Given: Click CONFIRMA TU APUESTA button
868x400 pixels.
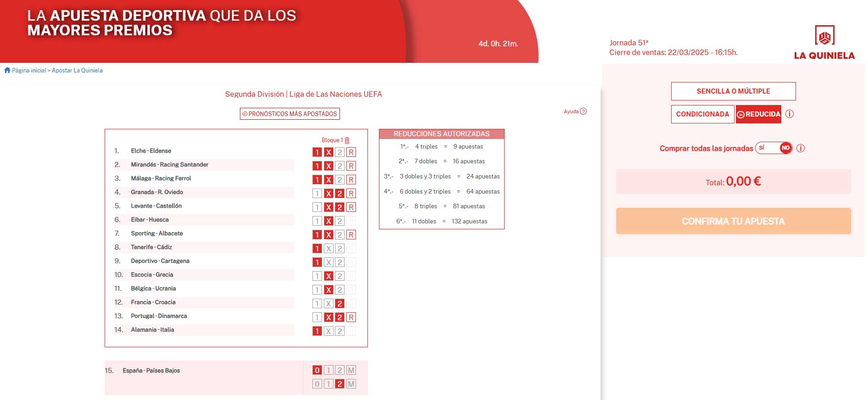Looking at the screenshot, I should (x=733, y=221).
